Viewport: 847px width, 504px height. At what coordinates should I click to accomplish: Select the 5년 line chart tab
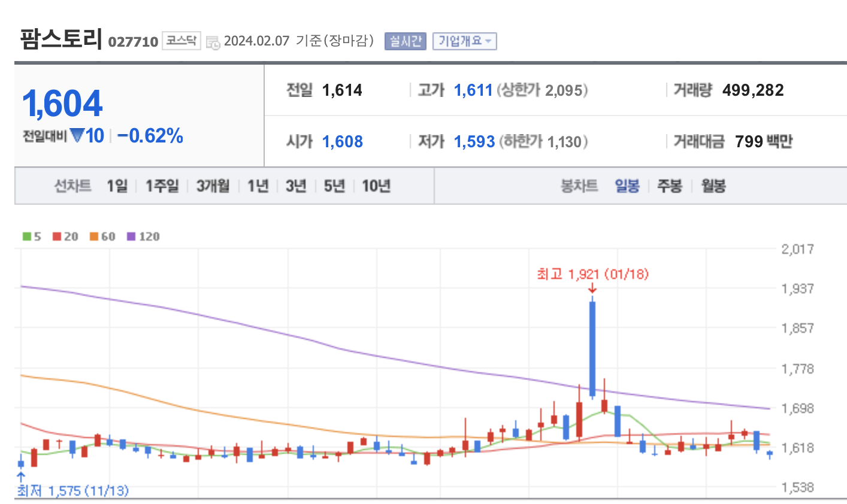pos(334,186)
